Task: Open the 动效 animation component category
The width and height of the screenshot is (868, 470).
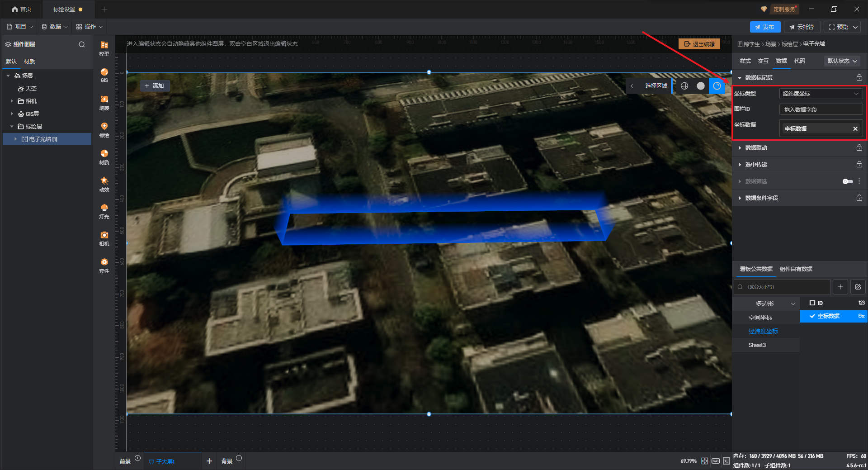Action: 104,184
